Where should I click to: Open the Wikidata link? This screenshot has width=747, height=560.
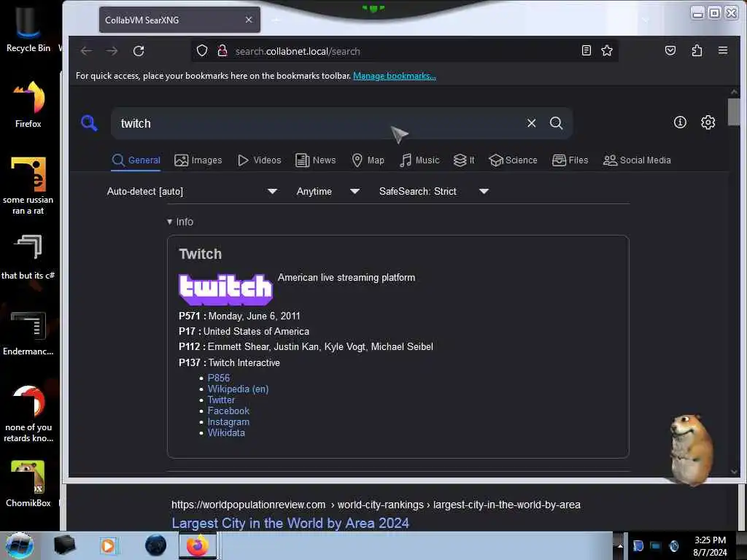tap(226, 433)
